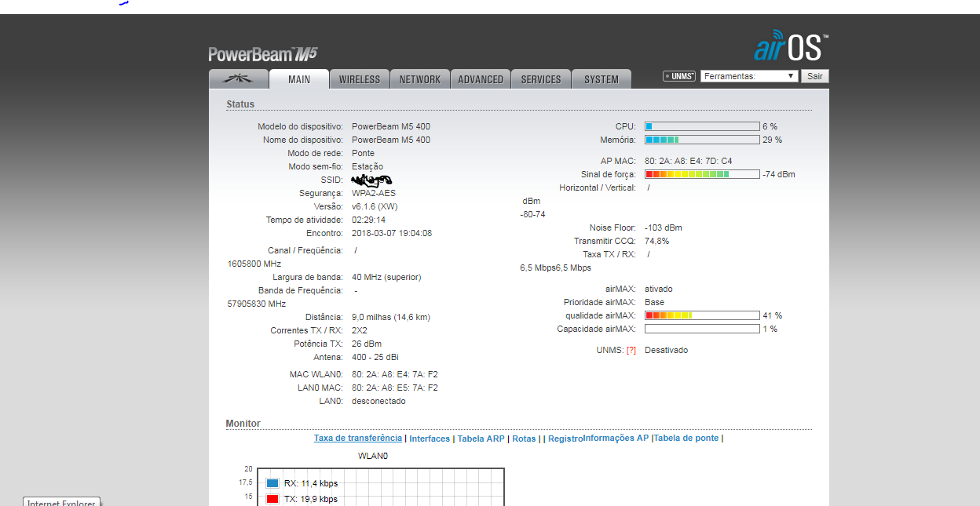
Task: Click the Modo de rede Ponte value
Action: click(x=363, y=153)
